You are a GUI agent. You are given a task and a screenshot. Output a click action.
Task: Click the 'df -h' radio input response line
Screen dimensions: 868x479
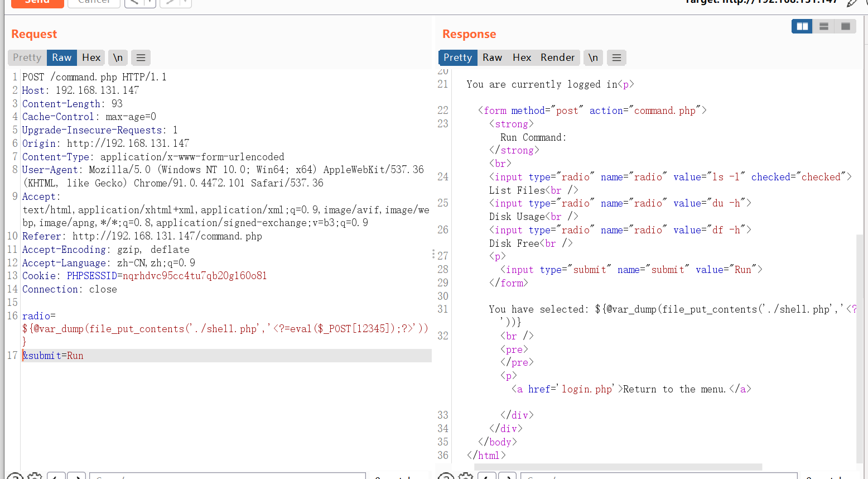click(620, 230)
